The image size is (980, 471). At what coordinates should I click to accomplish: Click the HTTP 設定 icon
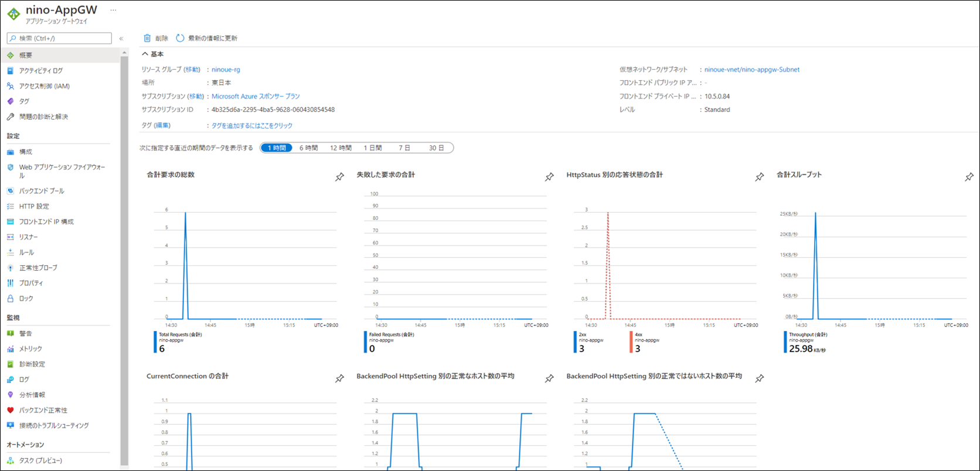11,206
